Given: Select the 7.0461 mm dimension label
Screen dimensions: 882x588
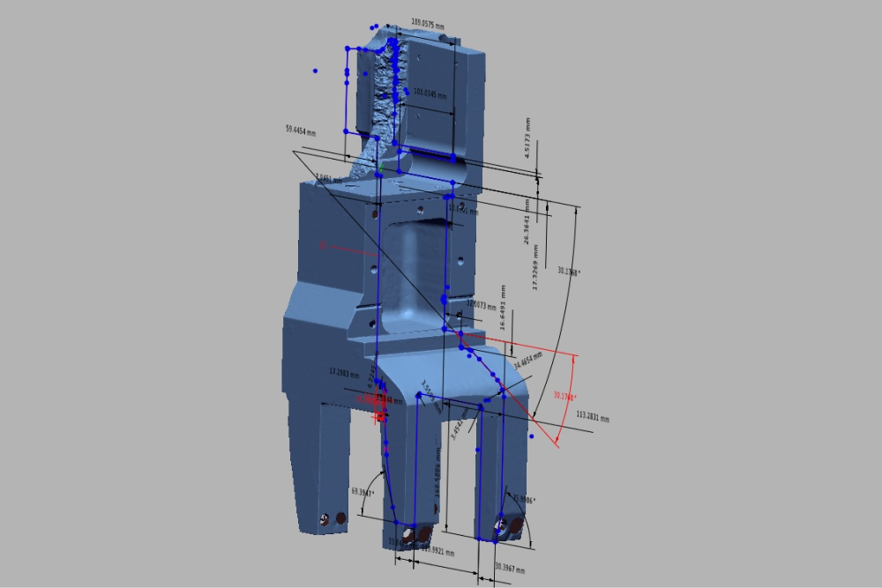Looking at the screenshot, I should click(x=329, y=179).
